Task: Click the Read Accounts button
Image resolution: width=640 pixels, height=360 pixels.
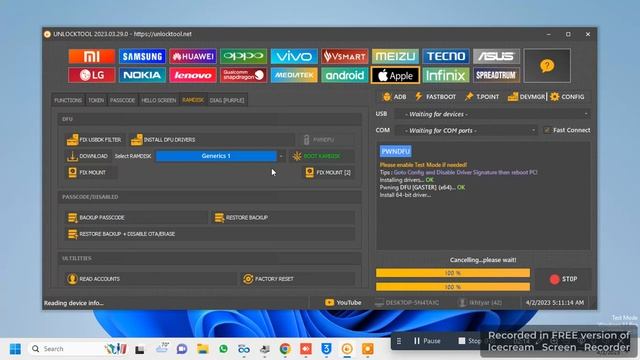Action: tap(150, 279)
